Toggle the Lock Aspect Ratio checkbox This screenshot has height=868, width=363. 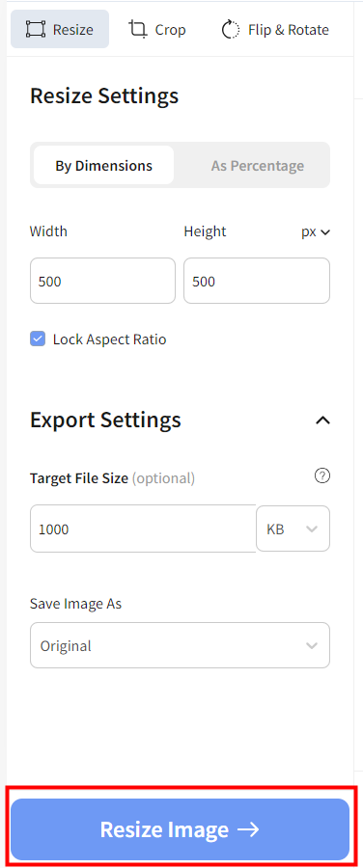click(x=38, y=339)
